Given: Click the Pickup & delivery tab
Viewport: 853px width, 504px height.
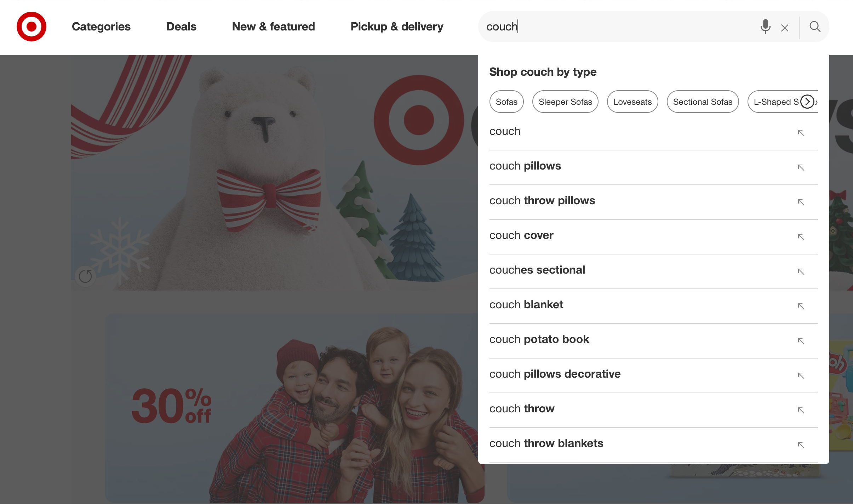Looking at the screenshot, I should click(396, 27).
